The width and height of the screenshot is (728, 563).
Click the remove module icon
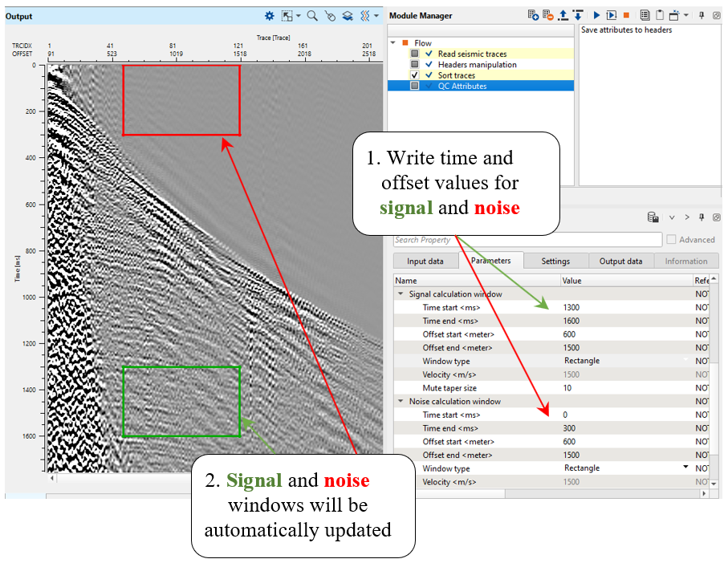coord(548,15)
